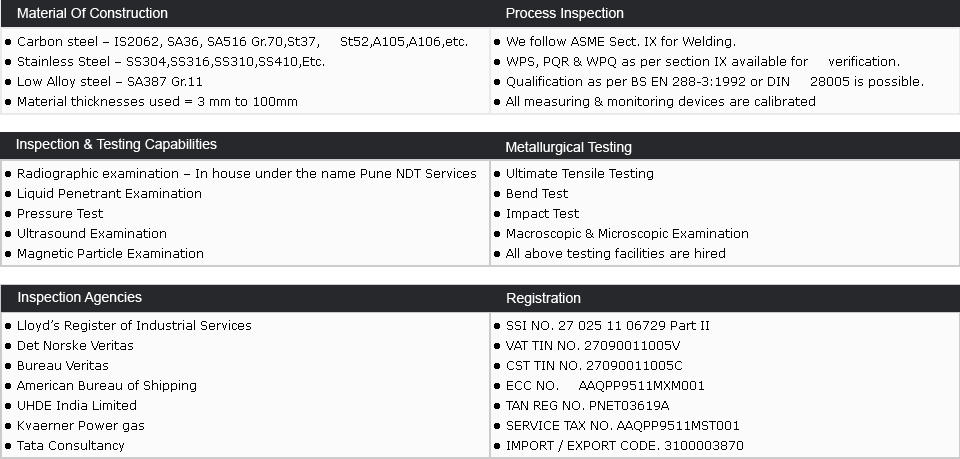Click the Process Inspection header
Image resolution: width=960 pixels, height=459 pixels.
pyautogui.click(x=564, y=13)
